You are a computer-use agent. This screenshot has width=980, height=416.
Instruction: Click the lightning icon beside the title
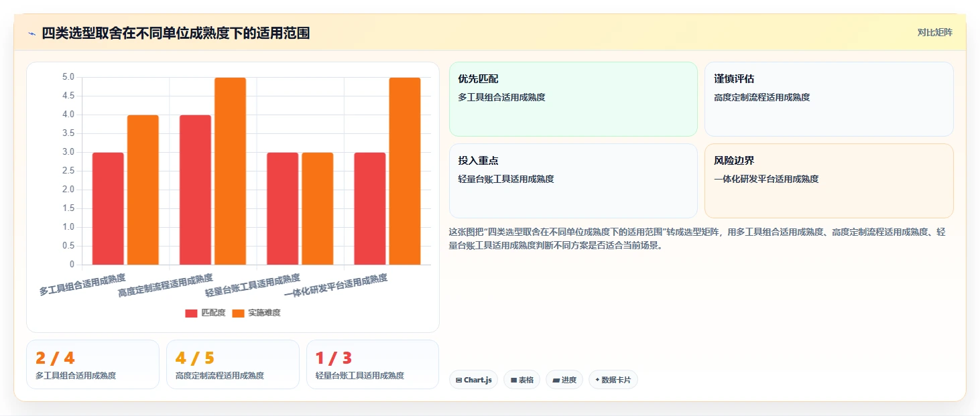click(32, 33)
